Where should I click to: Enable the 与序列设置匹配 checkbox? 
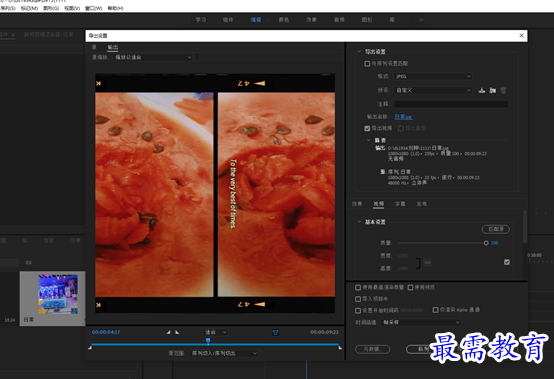coord(367,64)
